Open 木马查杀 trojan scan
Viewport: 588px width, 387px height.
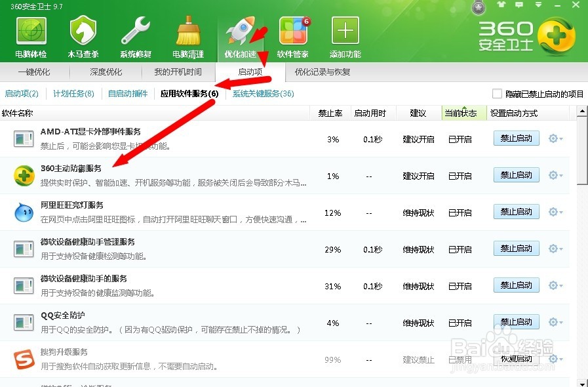click(x=83, y=37)
